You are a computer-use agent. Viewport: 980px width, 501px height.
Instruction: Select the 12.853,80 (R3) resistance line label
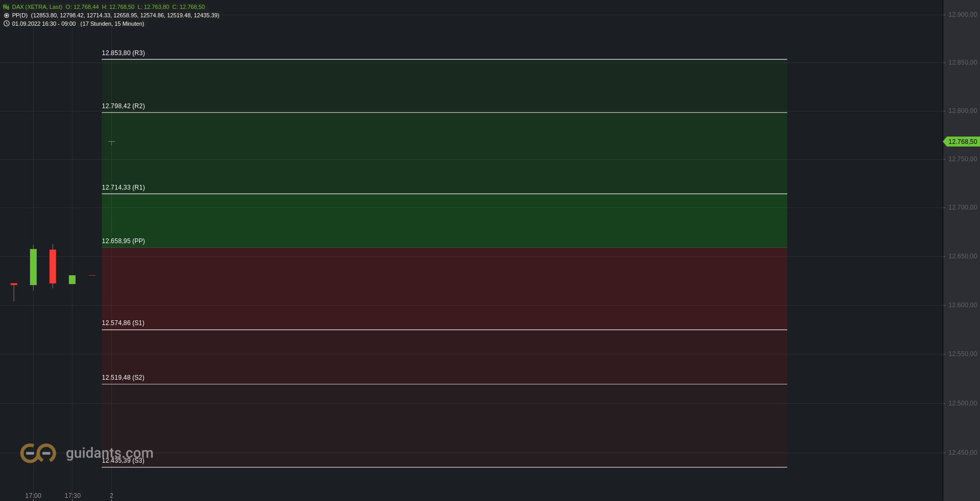click(123, 53)
